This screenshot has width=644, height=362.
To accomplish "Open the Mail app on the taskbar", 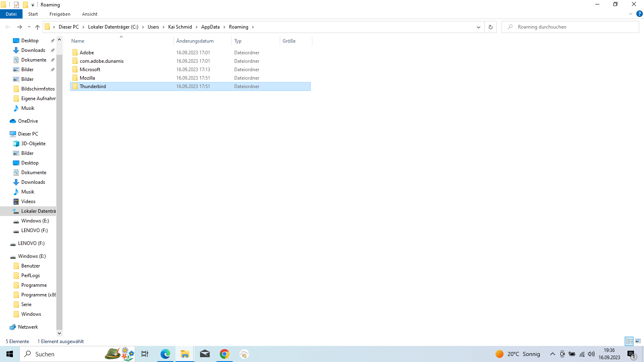I will click(204, 354).
